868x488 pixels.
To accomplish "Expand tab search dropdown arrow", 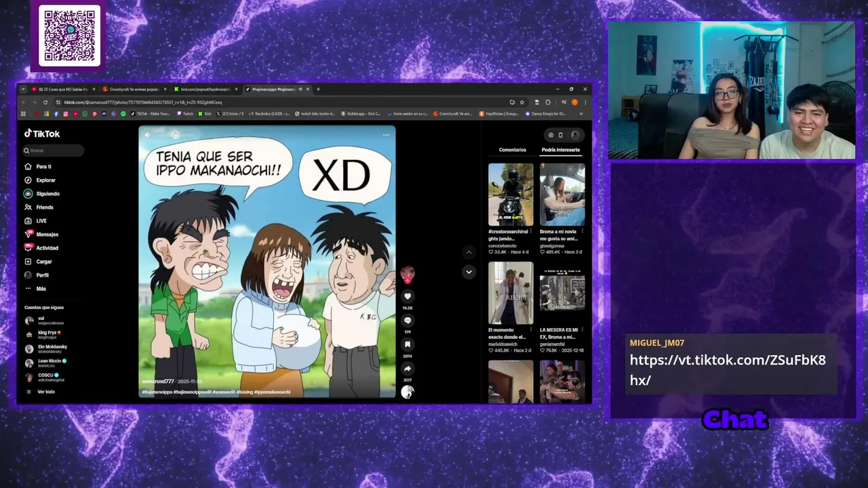I will [24, 89].
